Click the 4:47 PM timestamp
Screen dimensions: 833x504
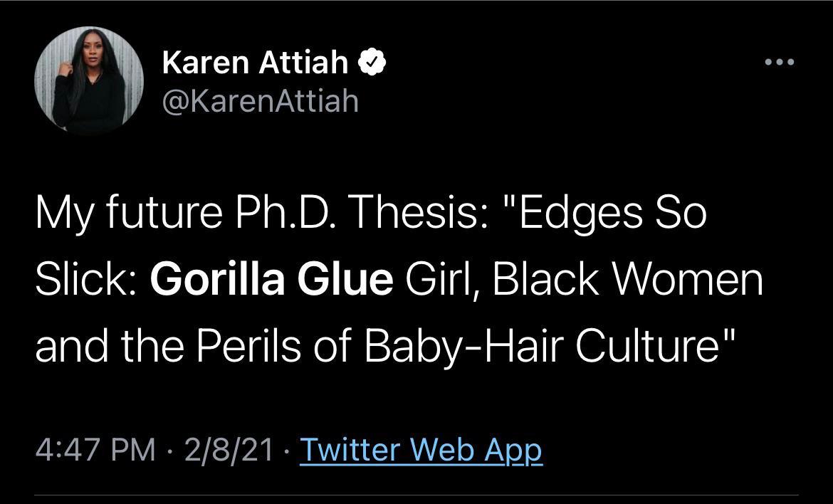coord(95,449)
